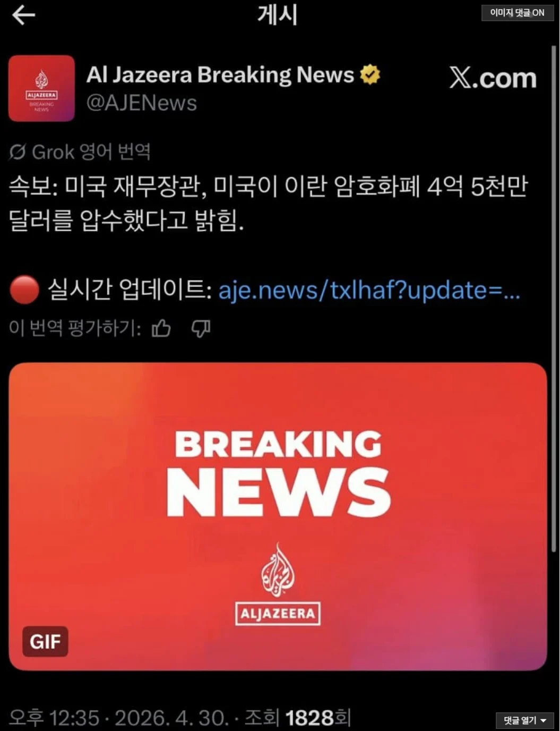This screenshot has width=560, height=731.
Task: Click the X.com watermark logo
Action: (493, 78)
